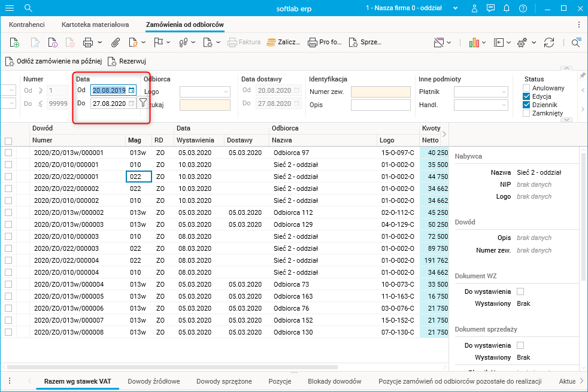Screen dimensions: 588x392
Task: Click Odłóż zamówienie na później button
Action: (53, 61)
